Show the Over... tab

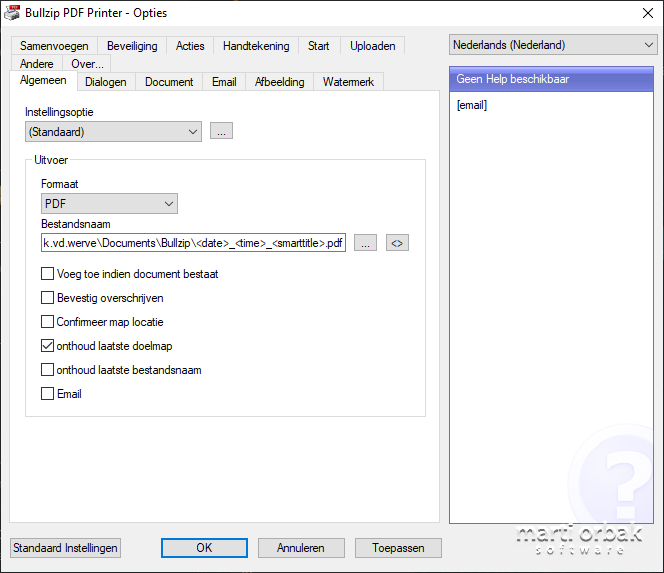click(x=87, y=64)
